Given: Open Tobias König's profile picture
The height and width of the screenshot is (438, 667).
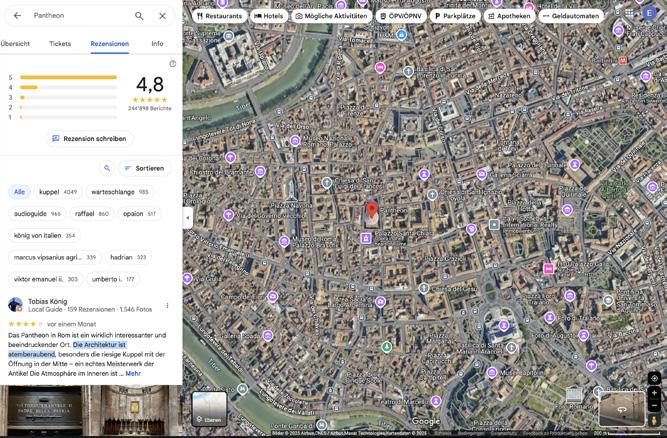Looking at the screenshot, I should (x=15, y=304).
